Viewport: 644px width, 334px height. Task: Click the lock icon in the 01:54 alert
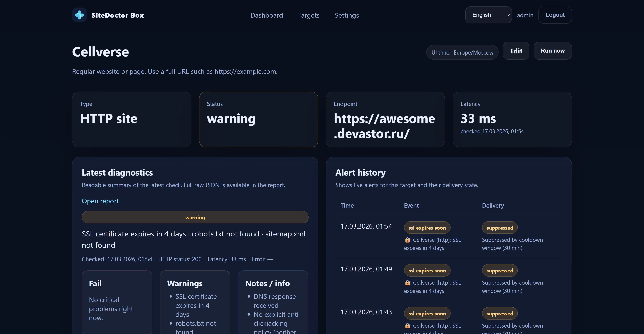[408, 240]
